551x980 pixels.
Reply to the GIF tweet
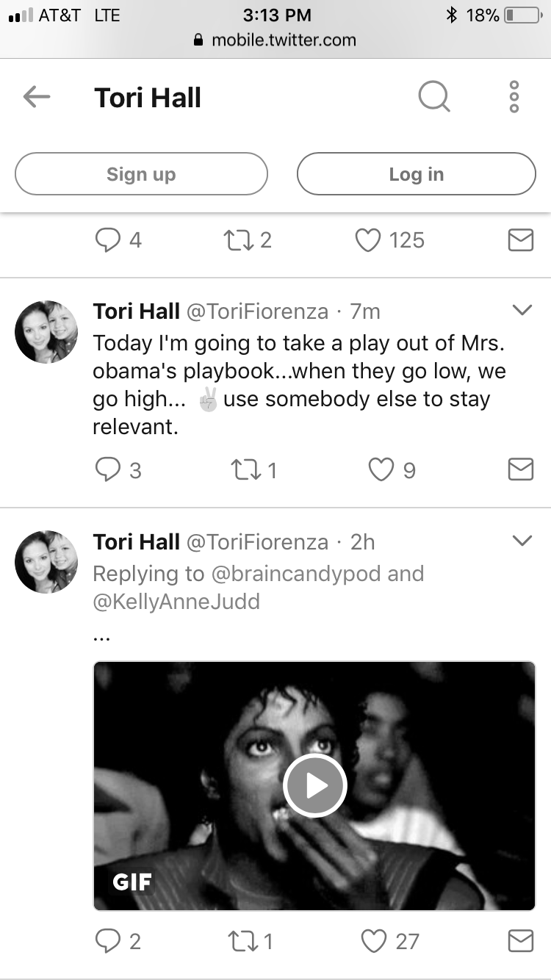click(107, 941)
